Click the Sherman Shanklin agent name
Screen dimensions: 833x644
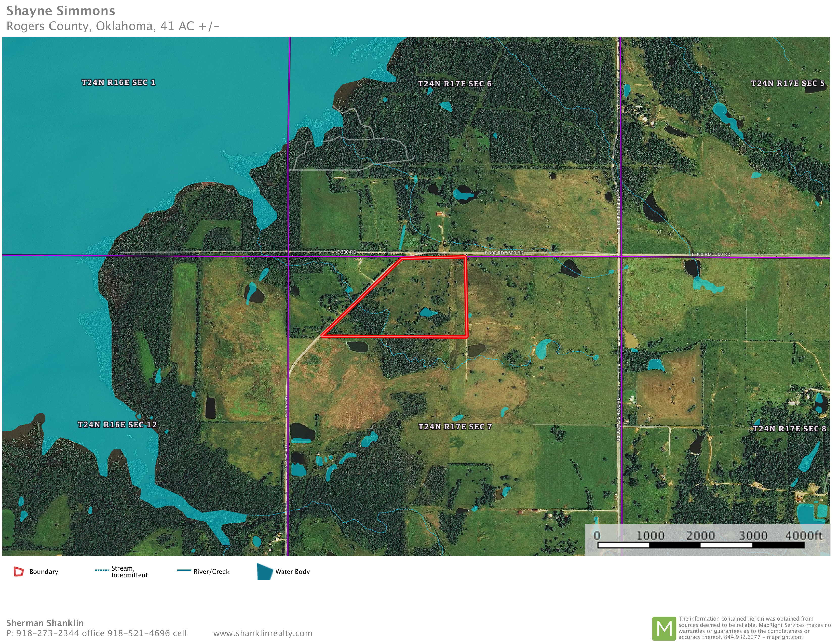[45, 623]
